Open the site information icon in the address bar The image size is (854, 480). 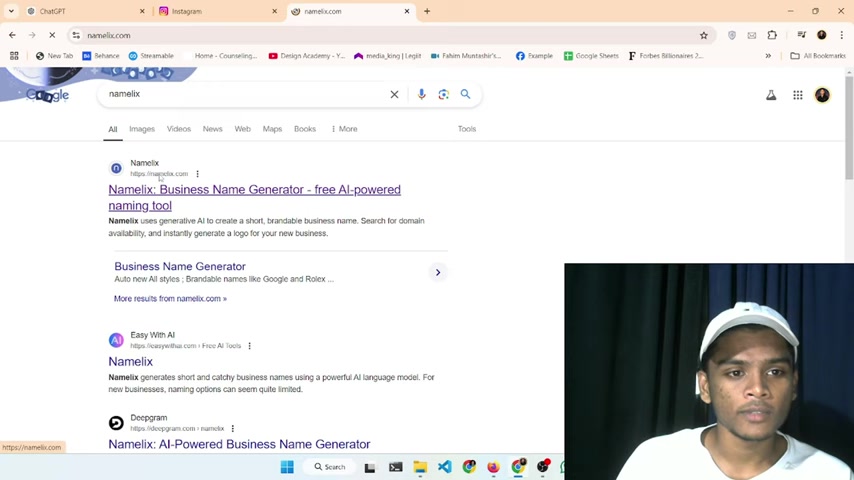coord(76,35)
